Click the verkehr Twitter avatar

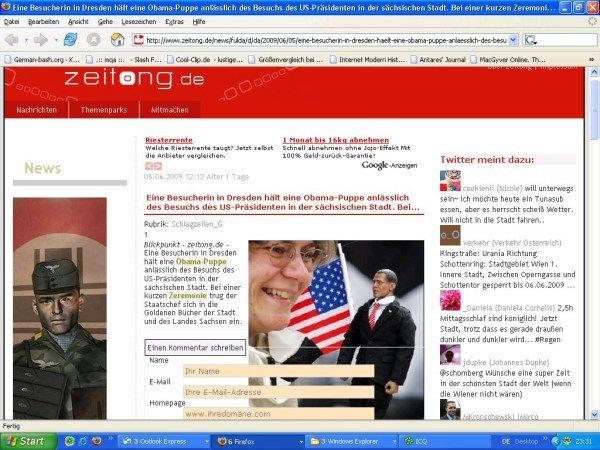[x=450, y=235]
